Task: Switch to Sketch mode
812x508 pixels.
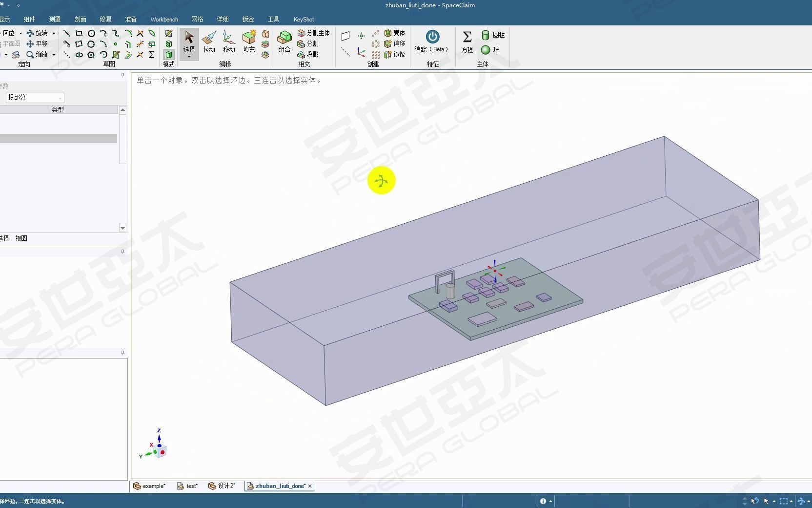Action: (168, 33)
